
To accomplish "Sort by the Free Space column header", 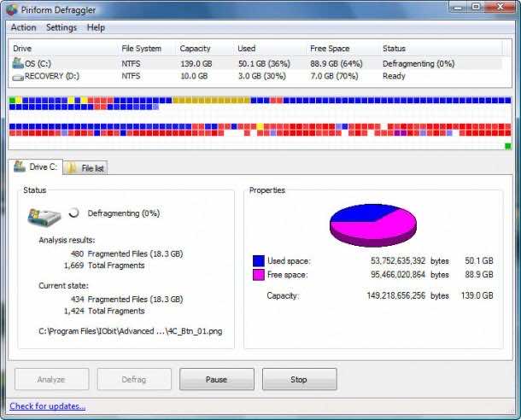I will click(x=331, y=49).
